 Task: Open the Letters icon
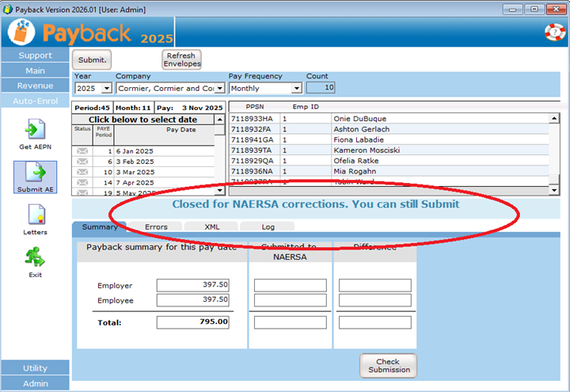click(x=35, y=215)
